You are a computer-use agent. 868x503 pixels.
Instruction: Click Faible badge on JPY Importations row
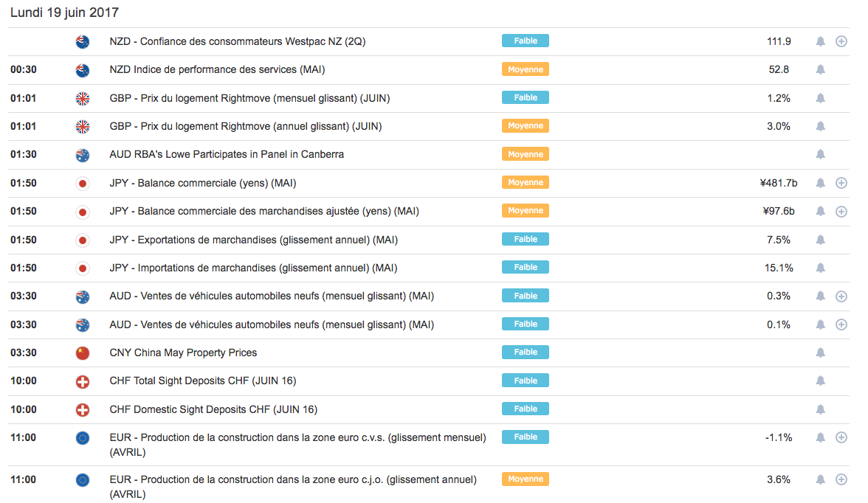(x=526, y=268)
